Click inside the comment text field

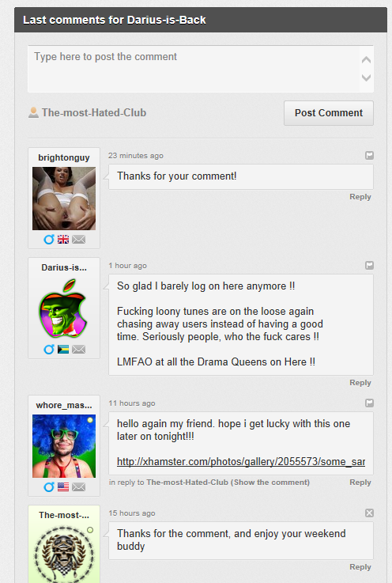(x=194, y=69)
